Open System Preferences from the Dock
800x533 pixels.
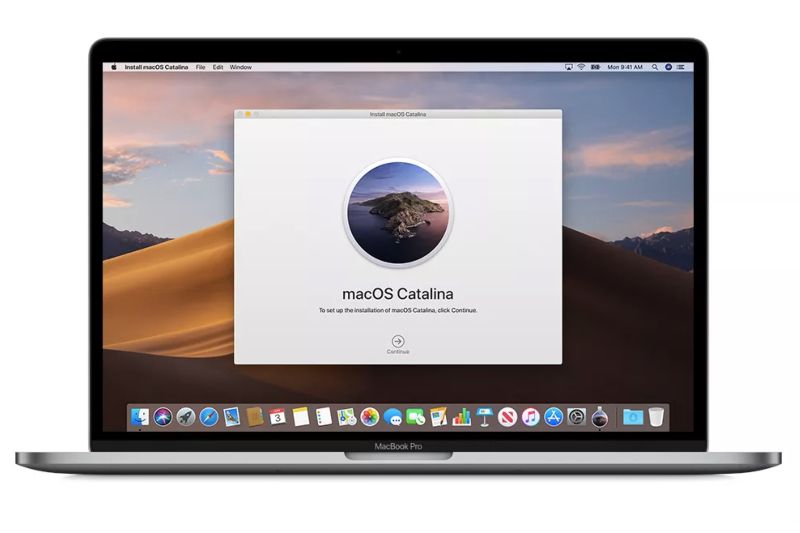click(577, 416)
